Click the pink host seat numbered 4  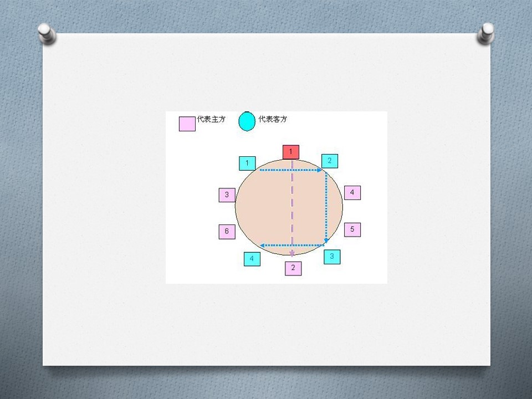[x=352, y=193]
